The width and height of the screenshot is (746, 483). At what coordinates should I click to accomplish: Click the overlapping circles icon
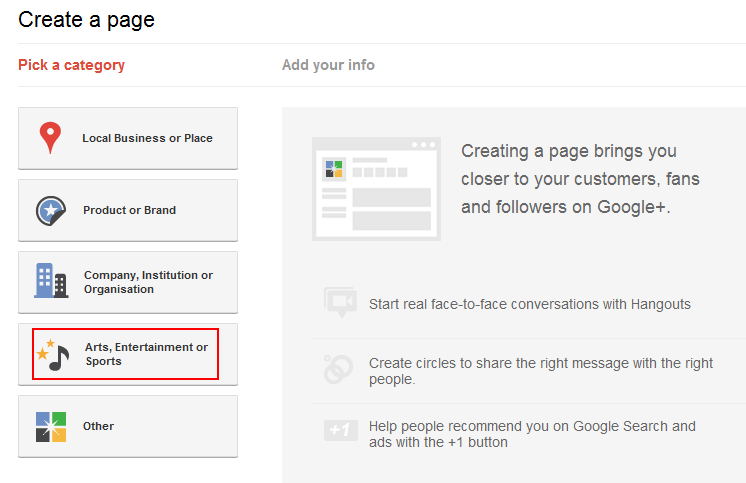[338, 369]
